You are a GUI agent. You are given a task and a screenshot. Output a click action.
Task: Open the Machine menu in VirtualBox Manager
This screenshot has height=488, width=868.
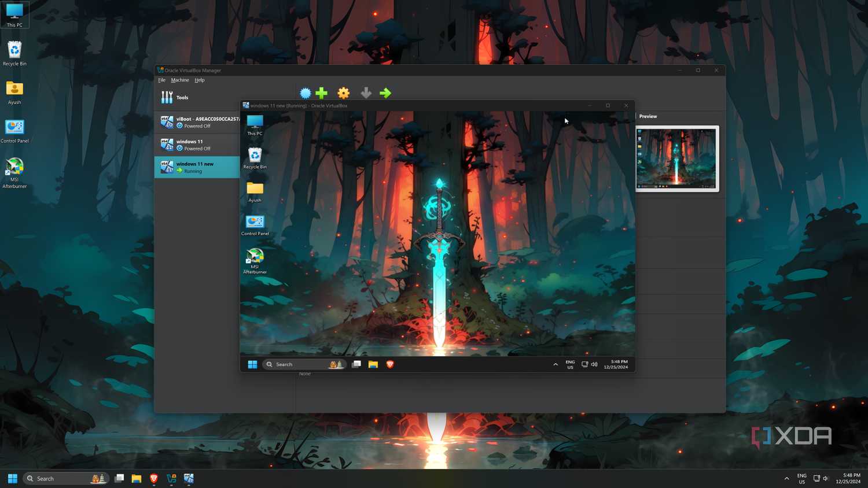[180, 80]
